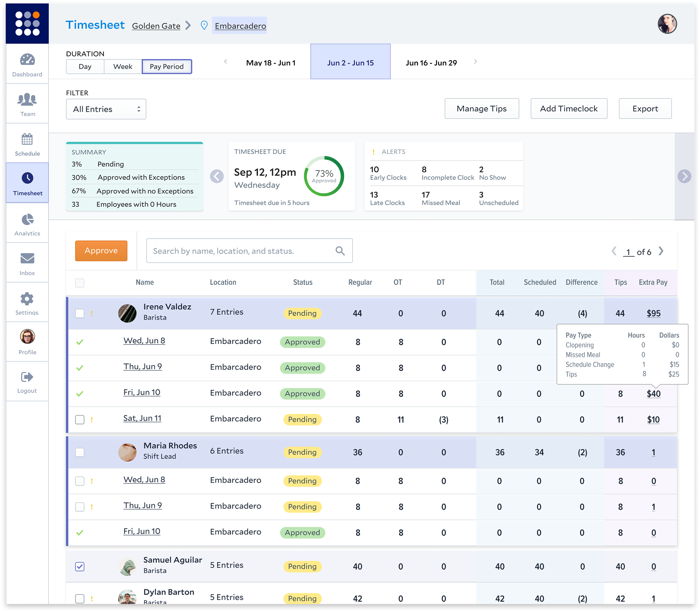Open the Inbox envelope icon

[27, 258]
